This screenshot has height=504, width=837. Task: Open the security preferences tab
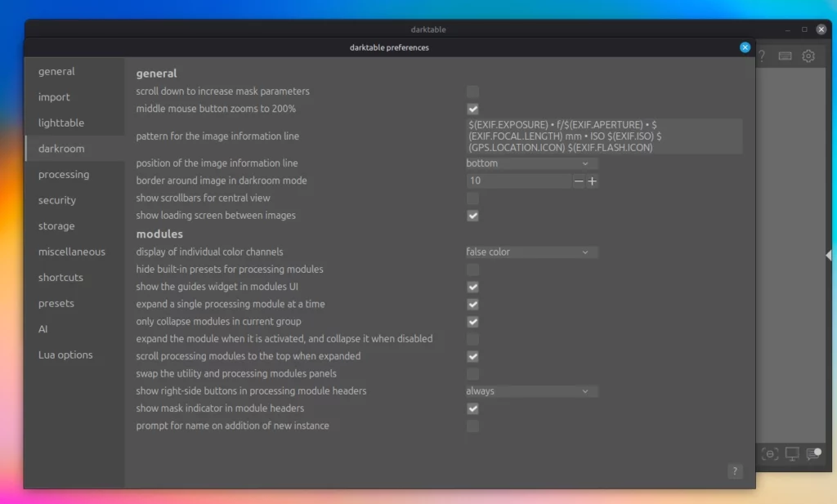[74, 200]
